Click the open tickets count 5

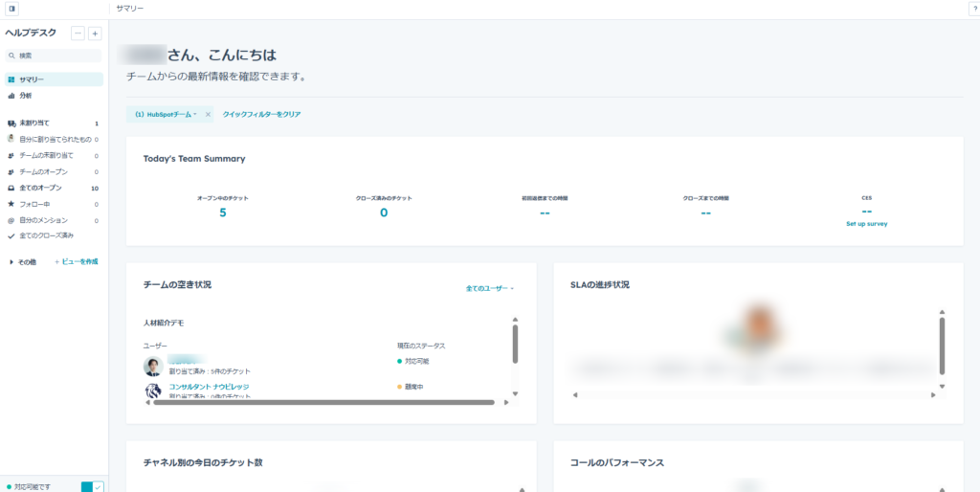click(223, 212)
